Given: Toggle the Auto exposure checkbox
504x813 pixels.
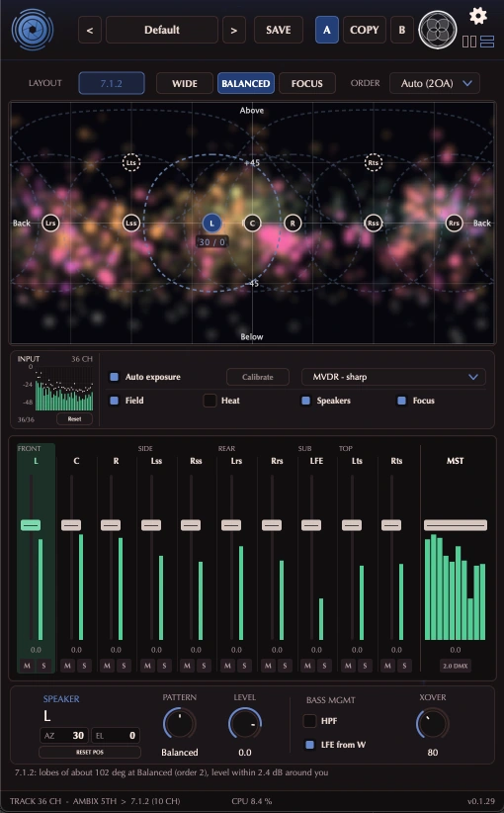Looking at the screenshot, I should (x=115, y=377).
